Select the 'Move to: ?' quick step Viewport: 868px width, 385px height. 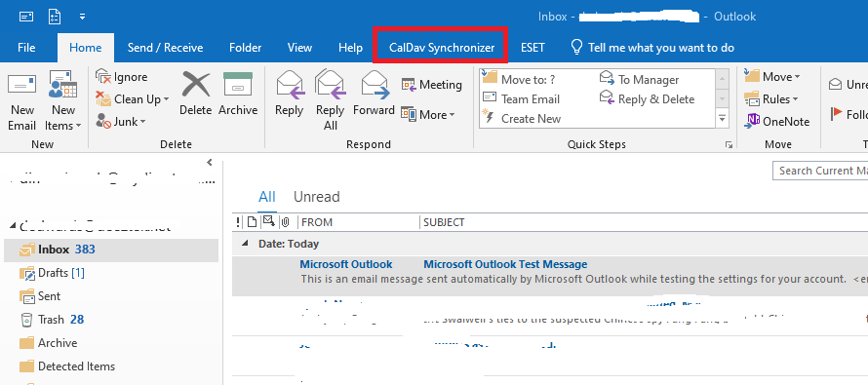519,79
